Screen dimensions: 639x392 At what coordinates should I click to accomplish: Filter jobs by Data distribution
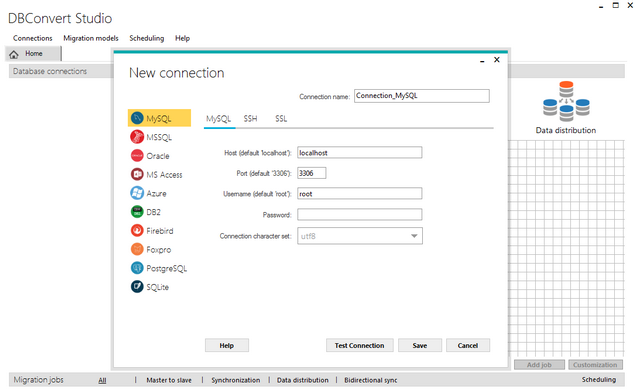coord(303,380)
